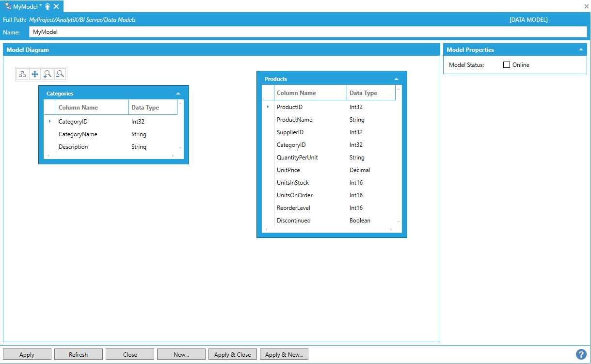Enable the Online model status checkbox
The width and height of the screenshot is (591, 364).
click(507, 65)
